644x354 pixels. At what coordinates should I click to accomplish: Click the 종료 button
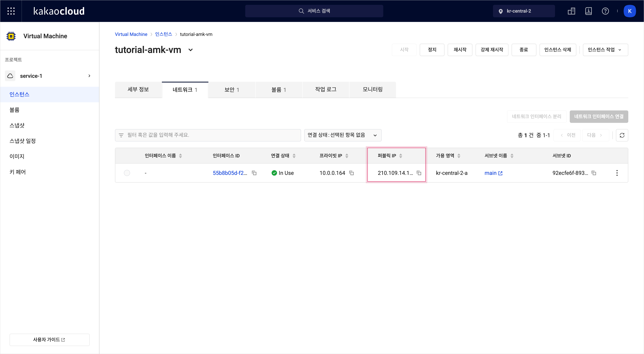coord(524,50)
